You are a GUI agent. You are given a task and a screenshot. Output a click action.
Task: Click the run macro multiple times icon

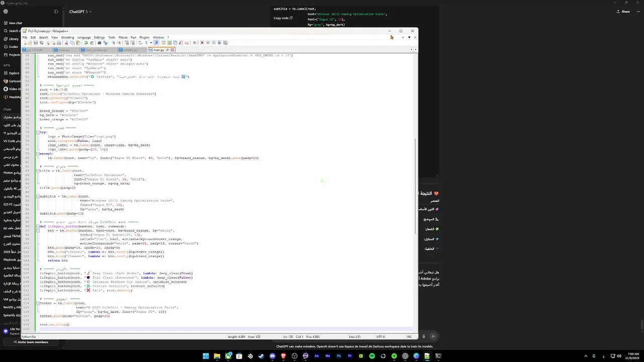[219, 43]
